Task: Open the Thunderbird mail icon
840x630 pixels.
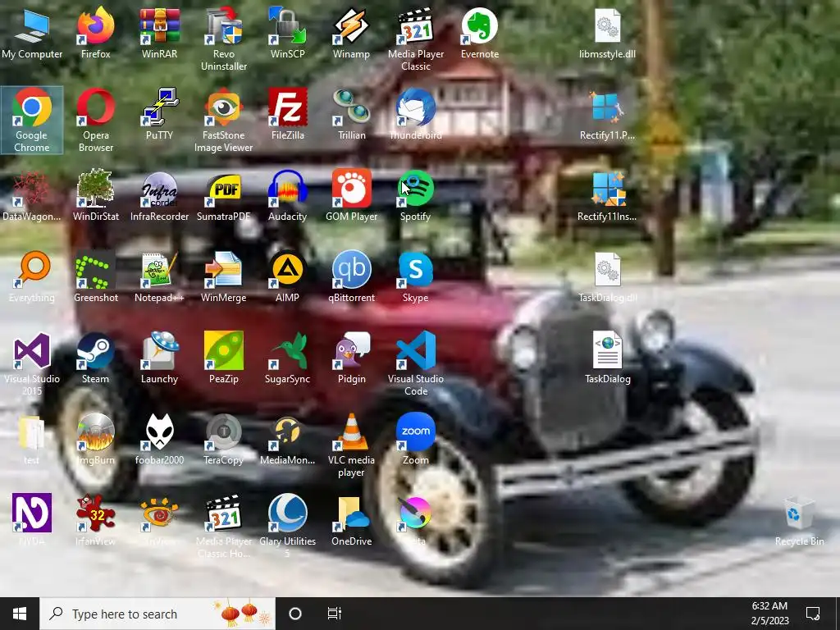Action: click(416, 108)
